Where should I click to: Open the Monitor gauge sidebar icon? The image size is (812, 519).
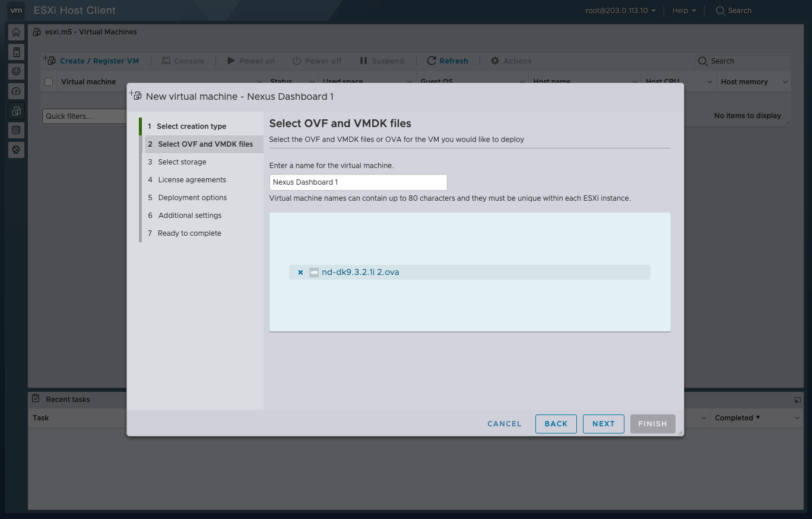pyautogui.click(x=16, y=91)
